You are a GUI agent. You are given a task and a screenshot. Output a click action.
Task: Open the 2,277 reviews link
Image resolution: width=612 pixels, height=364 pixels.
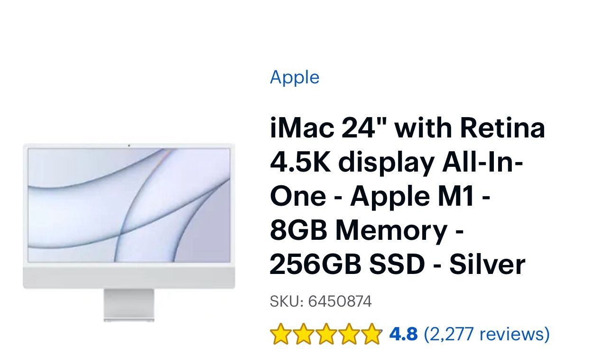487,334
